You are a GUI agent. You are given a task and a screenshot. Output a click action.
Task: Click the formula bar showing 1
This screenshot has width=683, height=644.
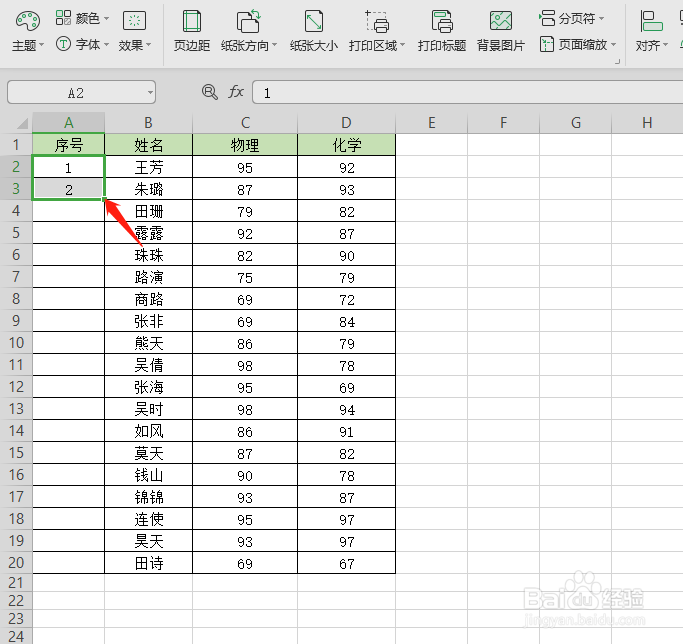pyautogui.click(x=468, y=92)
